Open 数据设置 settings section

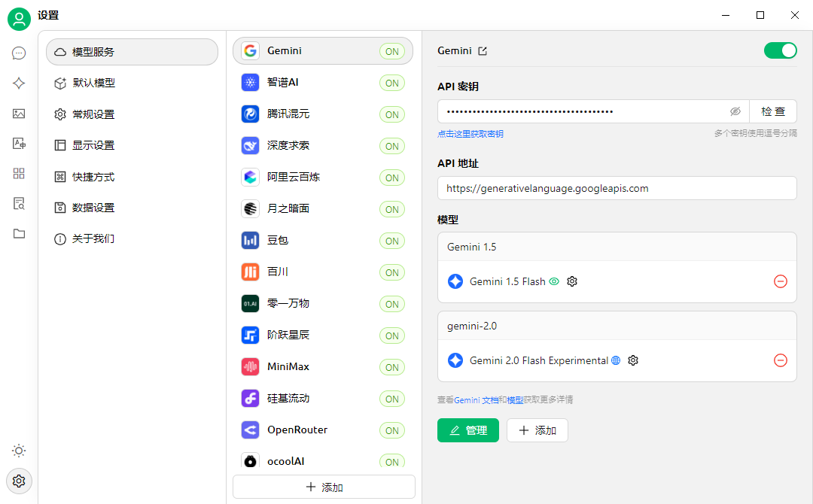(x=132, y=208)
